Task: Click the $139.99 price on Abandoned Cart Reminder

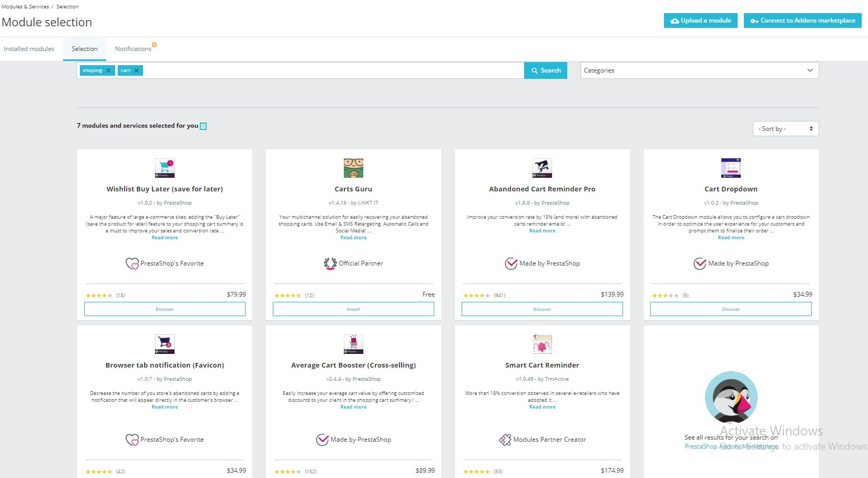Action: [x=612, y=294]
